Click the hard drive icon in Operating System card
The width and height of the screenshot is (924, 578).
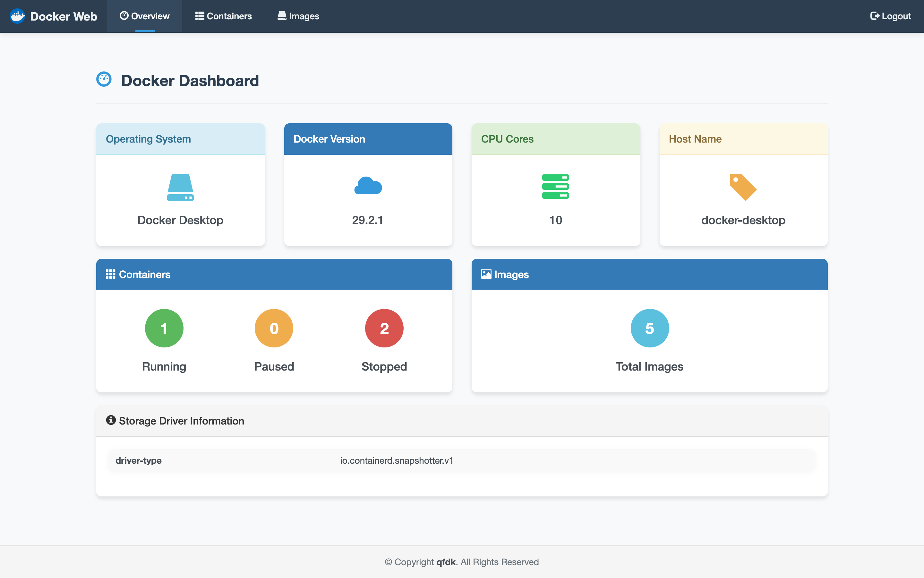tap(180, 187)
